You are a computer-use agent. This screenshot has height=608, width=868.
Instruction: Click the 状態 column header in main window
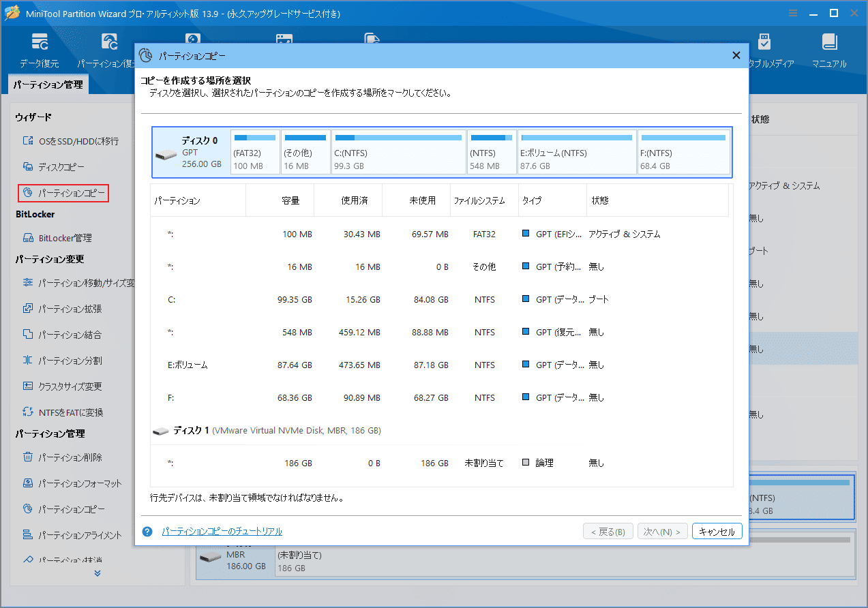click(x=760, y=119)
